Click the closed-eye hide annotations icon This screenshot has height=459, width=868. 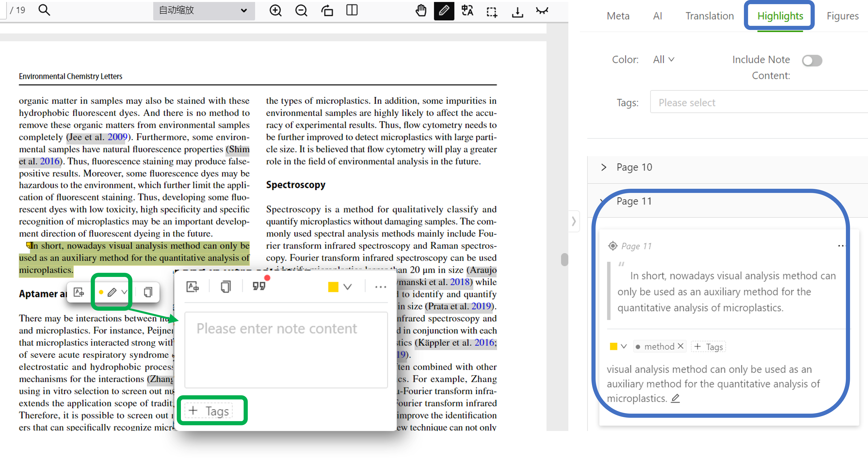click(542, 11)
